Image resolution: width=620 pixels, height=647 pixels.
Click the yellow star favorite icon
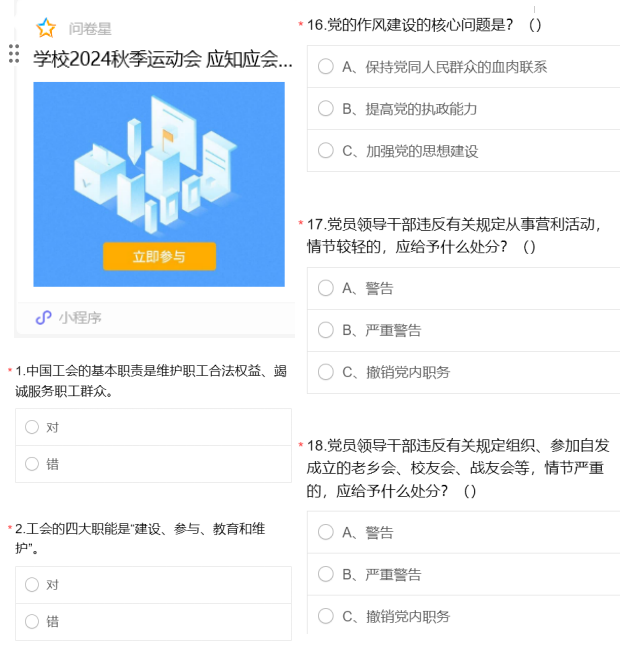[x=46, y=28]
